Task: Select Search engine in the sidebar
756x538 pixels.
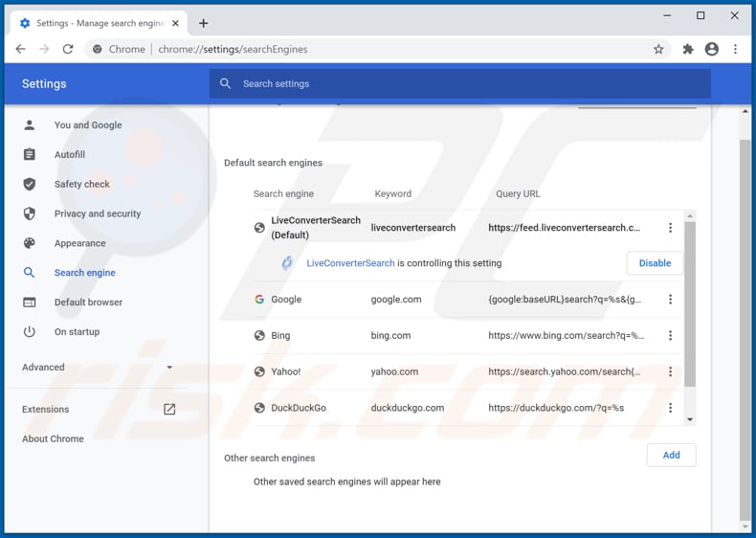Action: click(85, 273)
